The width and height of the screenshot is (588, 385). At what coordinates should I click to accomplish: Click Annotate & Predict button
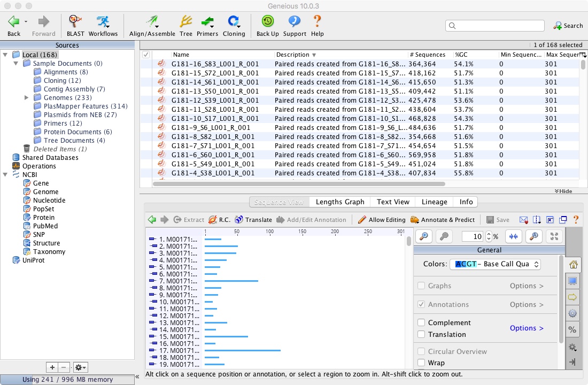point(443,220)
